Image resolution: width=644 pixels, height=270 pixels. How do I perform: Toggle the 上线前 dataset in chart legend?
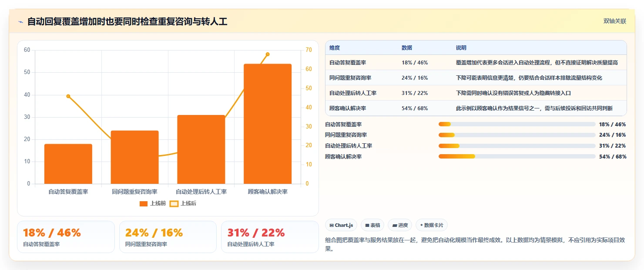point(152,203)
